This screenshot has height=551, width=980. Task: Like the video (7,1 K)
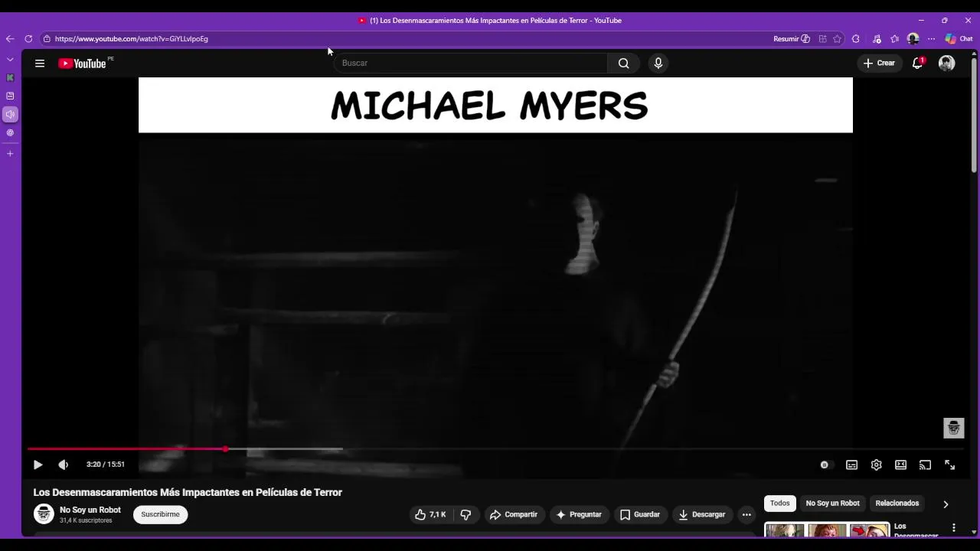click(430, 515)
